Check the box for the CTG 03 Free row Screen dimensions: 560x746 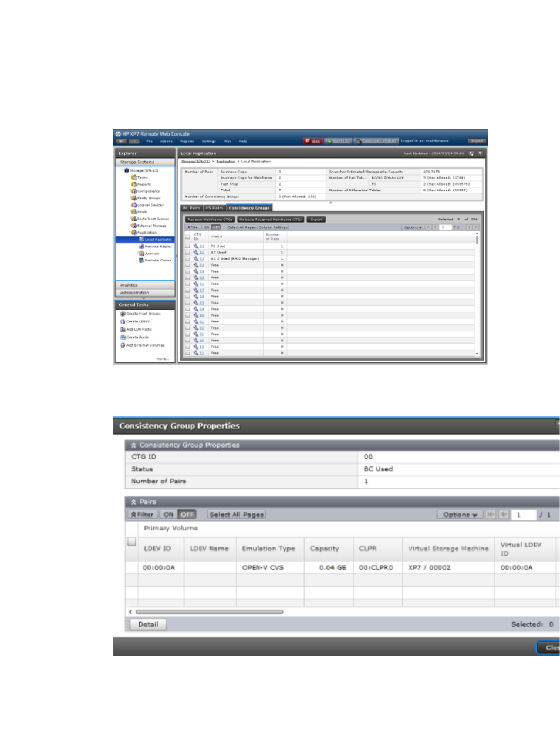[x=188, y=265]
